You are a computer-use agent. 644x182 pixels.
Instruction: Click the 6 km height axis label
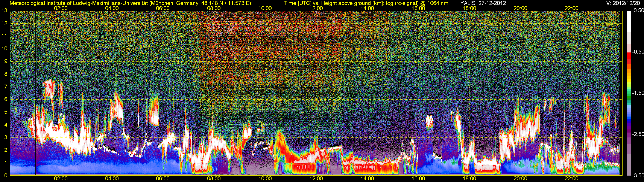(x=6, y=100)
